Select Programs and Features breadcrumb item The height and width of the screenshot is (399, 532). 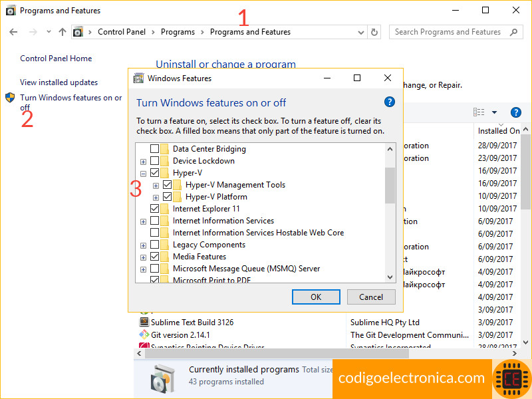250,32
